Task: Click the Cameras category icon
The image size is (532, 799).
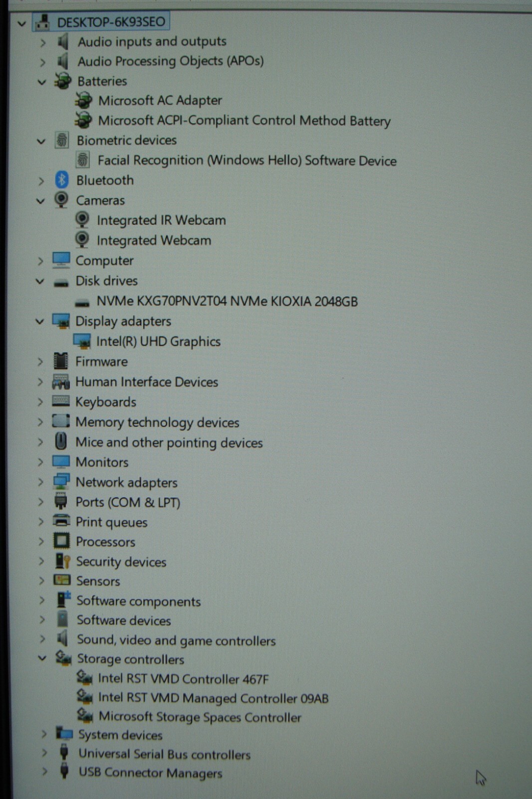Action: pos(61,200)
